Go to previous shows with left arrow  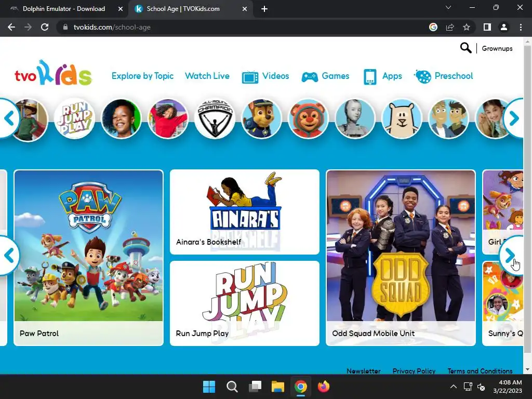tap(9, 255)
